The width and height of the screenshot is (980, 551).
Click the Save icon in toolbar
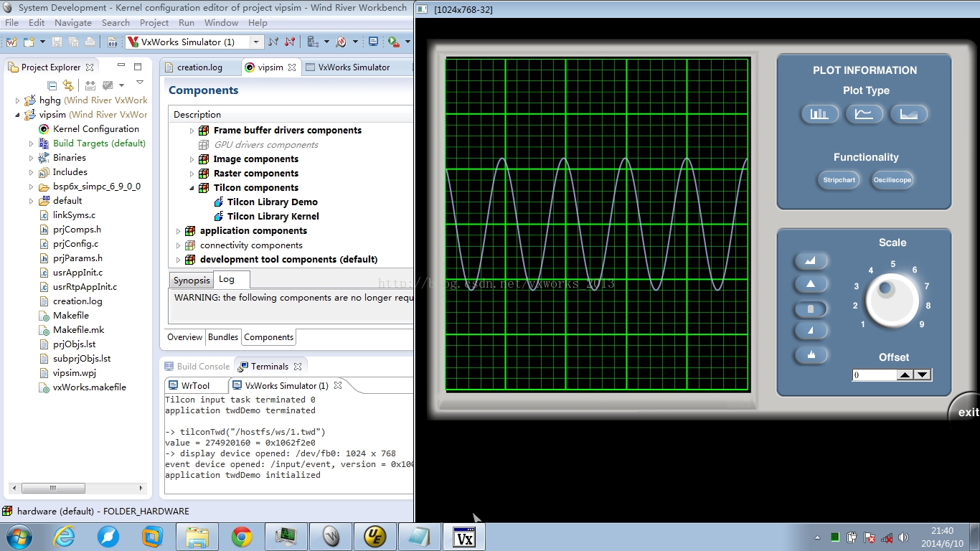pyautogui.click(x=57, y=42)
